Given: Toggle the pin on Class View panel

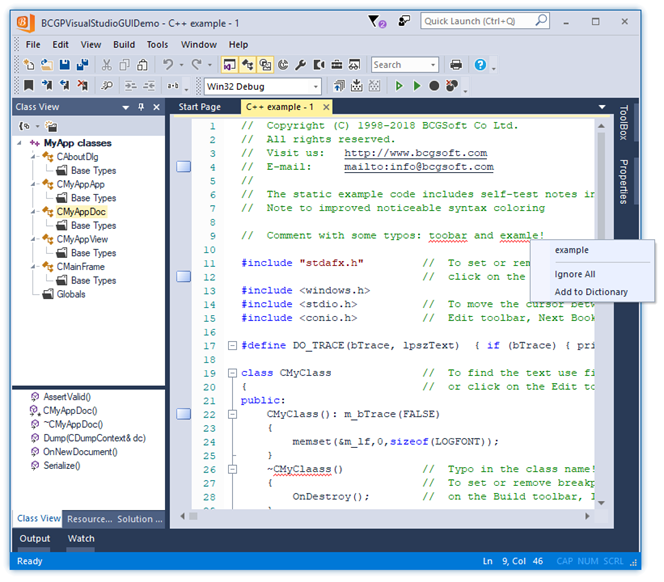Looking at the screenshot, I should 141,107.
